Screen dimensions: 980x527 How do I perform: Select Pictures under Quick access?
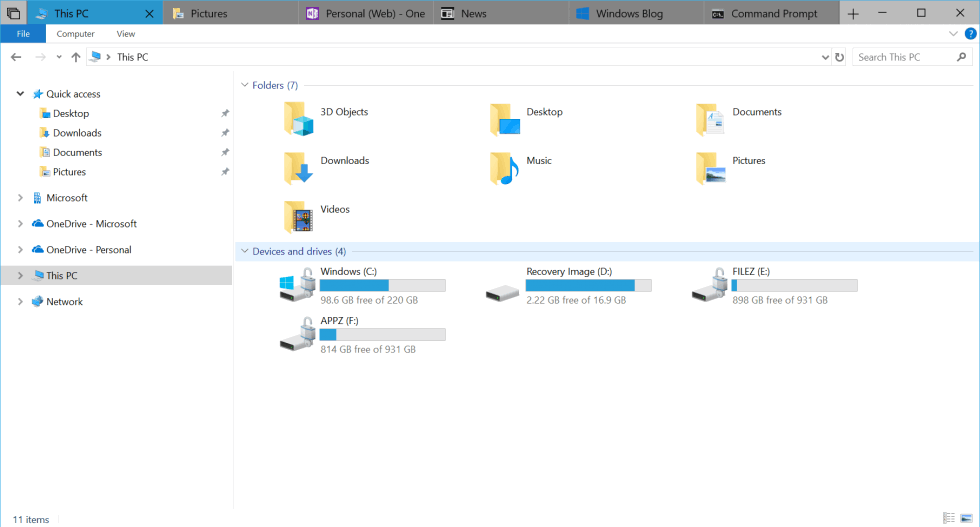(69, 171)
